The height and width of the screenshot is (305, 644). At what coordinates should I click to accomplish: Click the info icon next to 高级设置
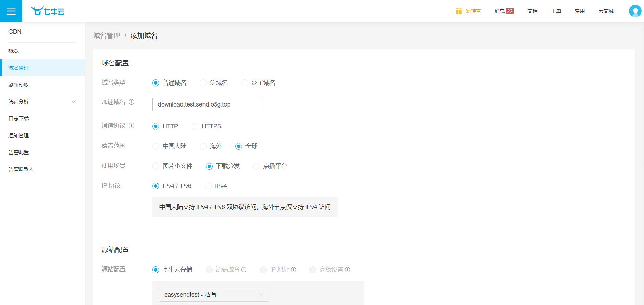[347, 270]
